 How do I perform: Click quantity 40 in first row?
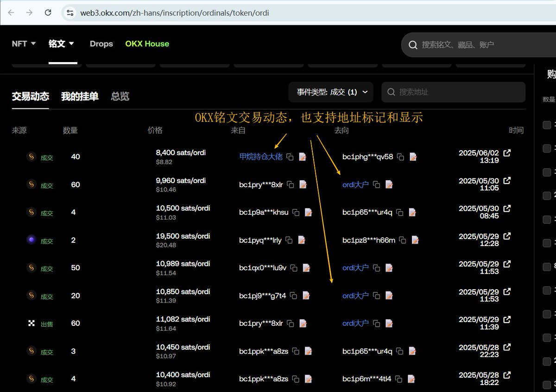click(x=76, y=157)
